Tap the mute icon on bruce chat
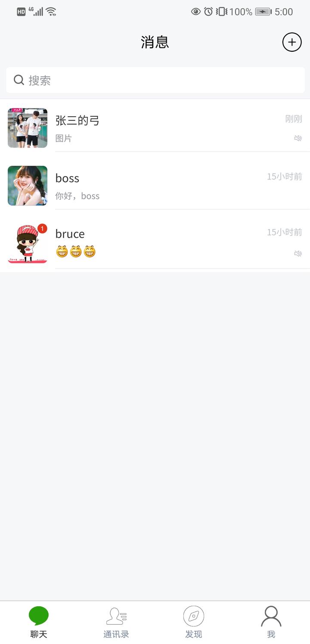The image size is (310, 644). pos(298,254)
